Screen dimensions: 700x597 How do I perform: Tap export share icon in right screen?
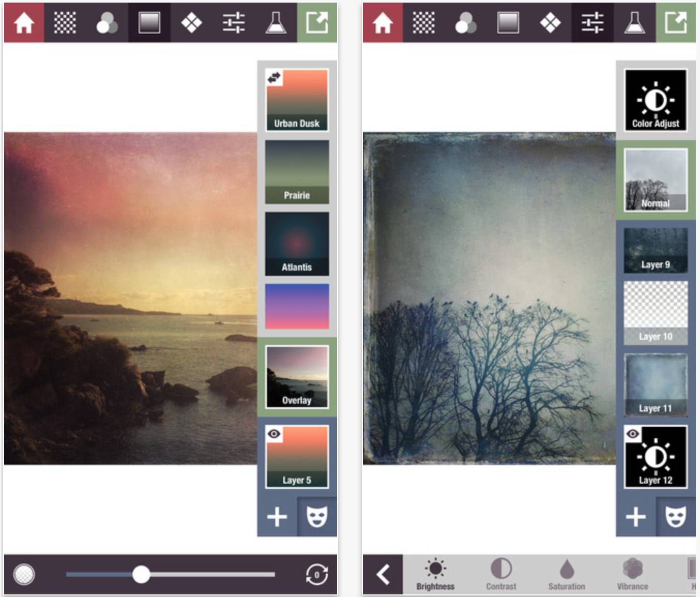pyautogui.click(x=676, y=23)
